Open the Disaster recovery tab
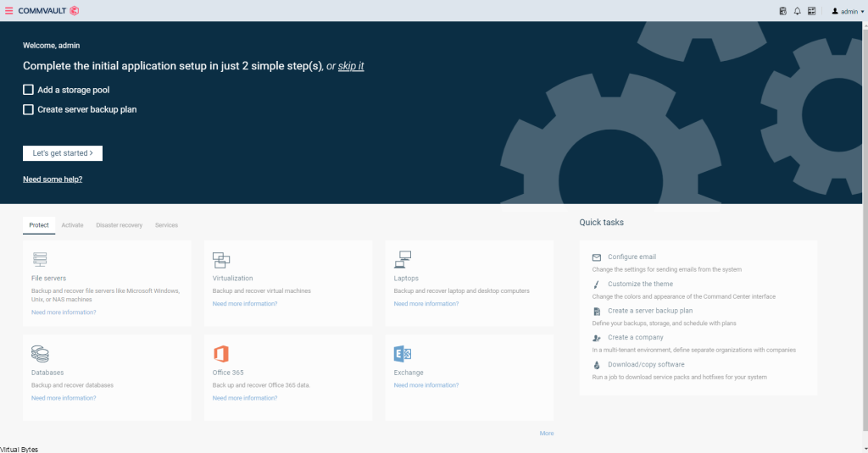The width and height of the screenshot is (868, 453). coord(119,225)
